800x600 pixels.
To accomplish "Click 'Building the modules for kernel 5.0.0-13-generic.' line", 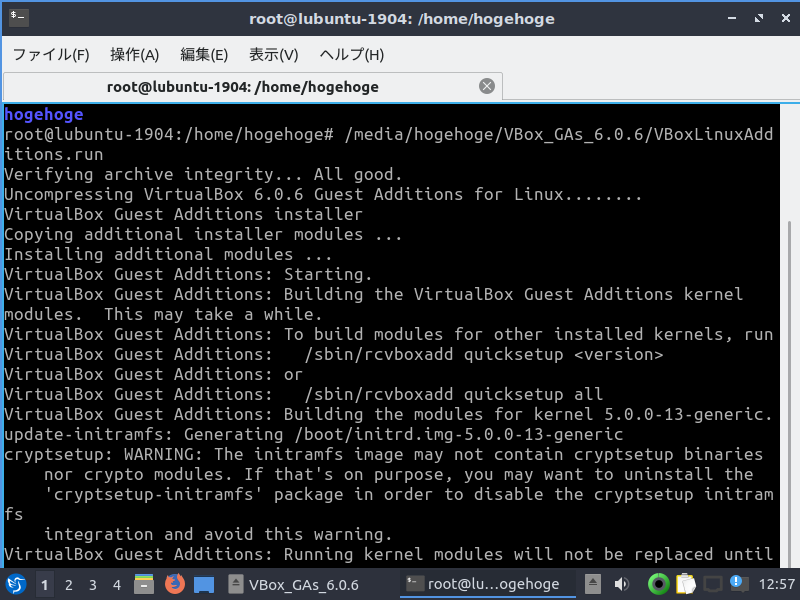I will tap(389, 415).
